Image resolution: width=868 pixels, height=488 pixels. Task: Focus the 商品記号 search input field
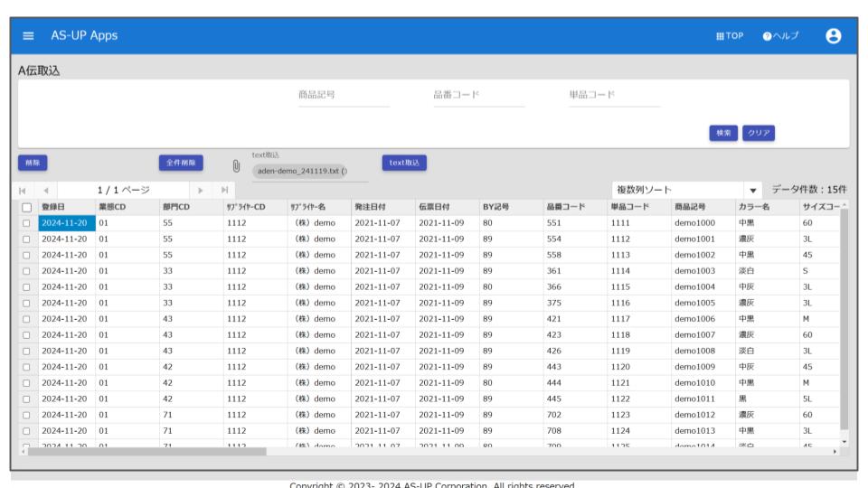coord(344,96)
